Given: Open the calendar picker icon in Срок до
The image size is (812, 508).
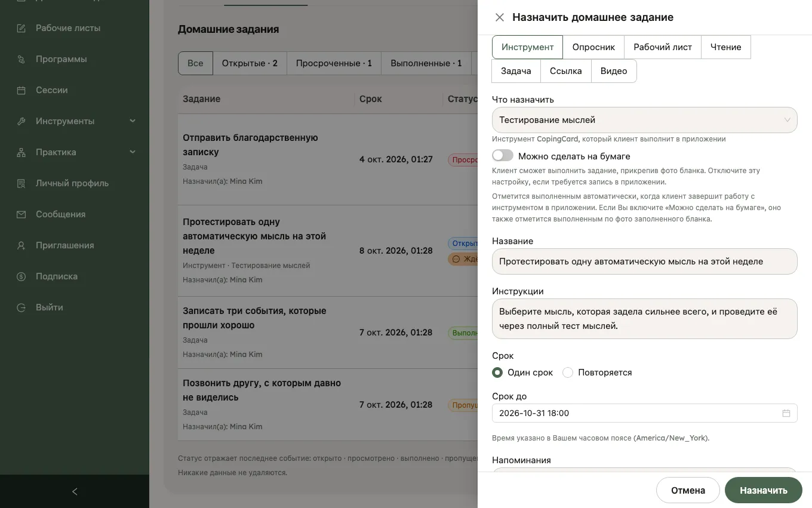Looking at the screenshot, I should (786, 413).
